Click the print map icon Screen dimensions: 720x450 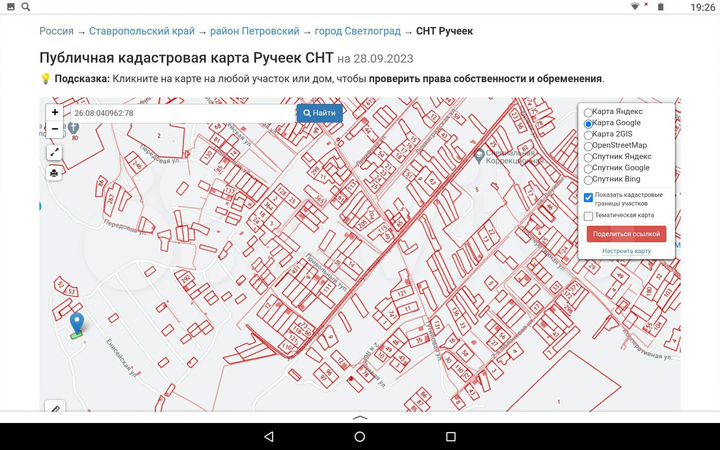[54, 173]
